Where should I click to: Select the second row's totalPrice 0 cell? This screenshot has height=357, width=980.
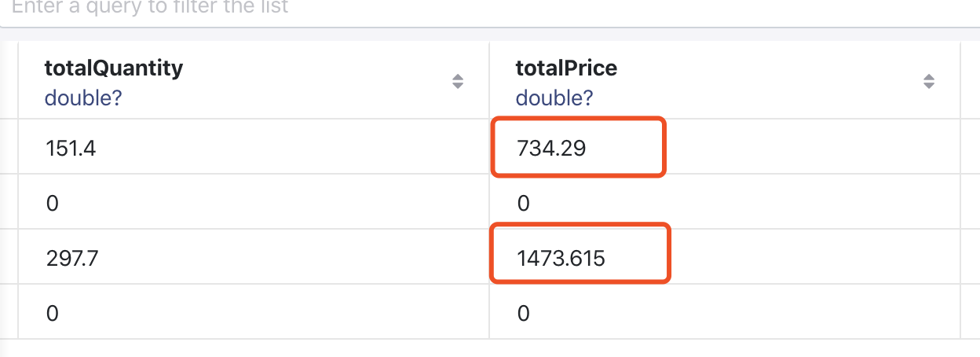(523, 203)
